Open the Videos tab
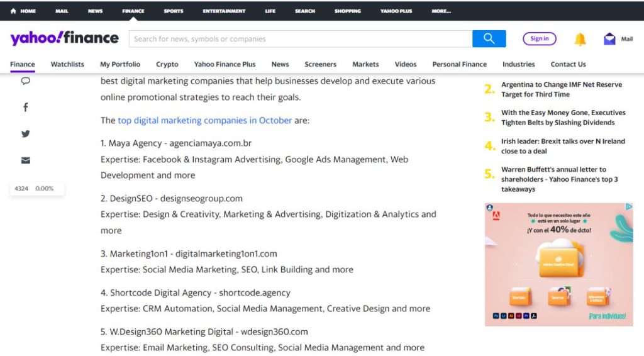The width and height of the screenshot is (644, 356). click(x=406, y=64)
